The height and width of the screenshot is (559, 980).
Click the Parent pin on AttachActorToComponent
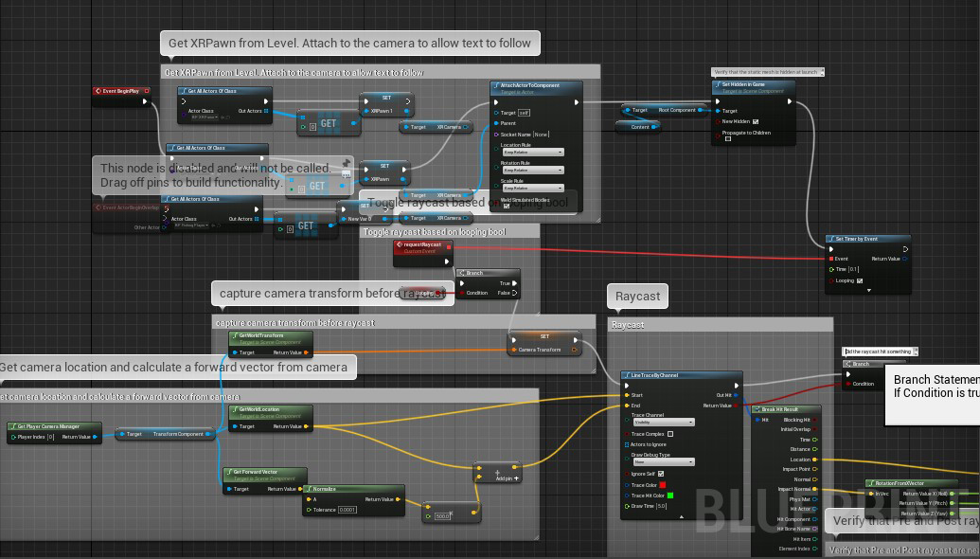coord(496,123)
